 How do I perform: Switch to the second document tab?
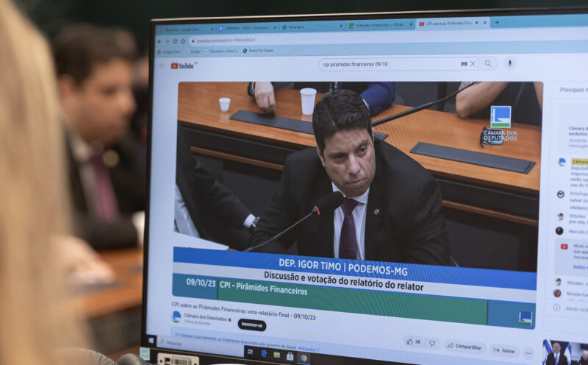pos(246,28)
